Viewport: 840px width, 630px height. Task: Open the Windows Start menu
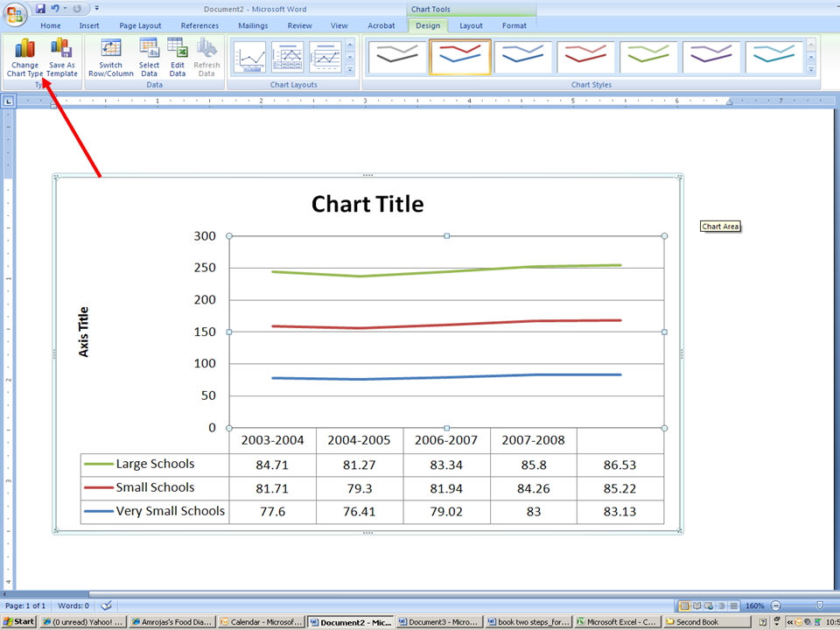19,622
